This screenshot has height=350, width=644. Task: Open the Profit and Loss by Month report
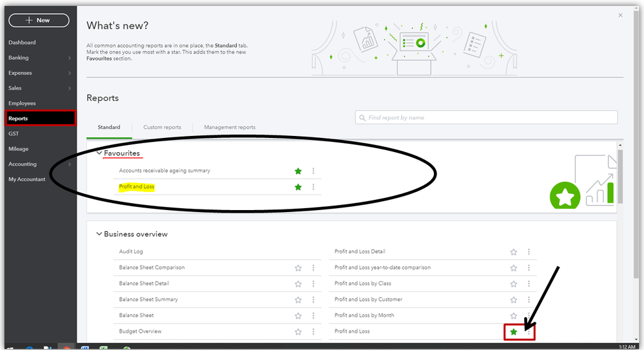(364, 315)
